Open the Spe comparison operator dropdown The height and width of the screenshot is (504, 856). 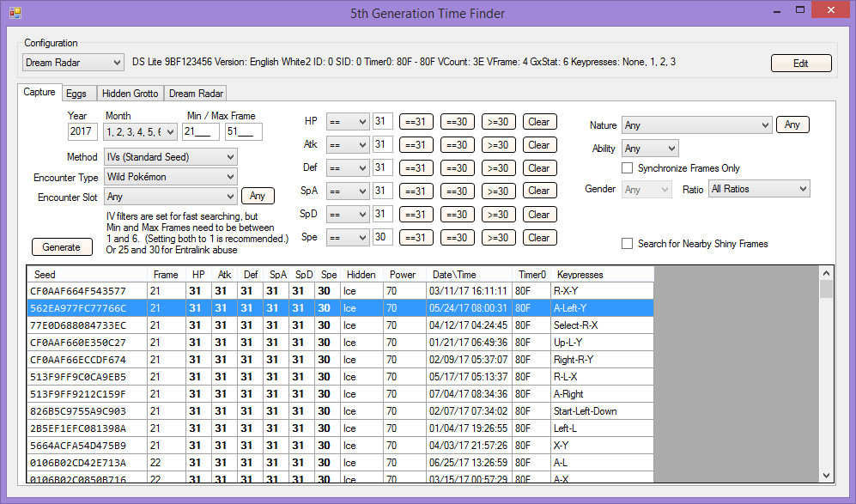[348, 238]
